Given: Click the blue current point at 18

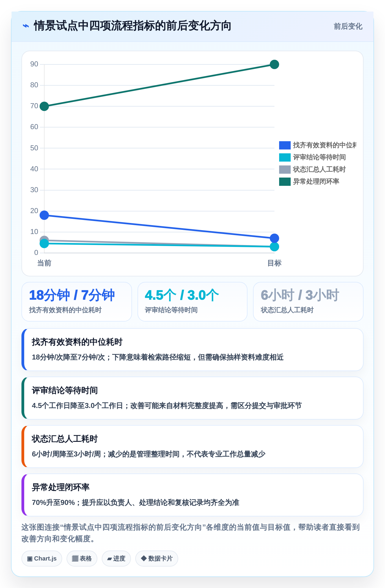Looking at the screenshot, I should click(44, 215).
